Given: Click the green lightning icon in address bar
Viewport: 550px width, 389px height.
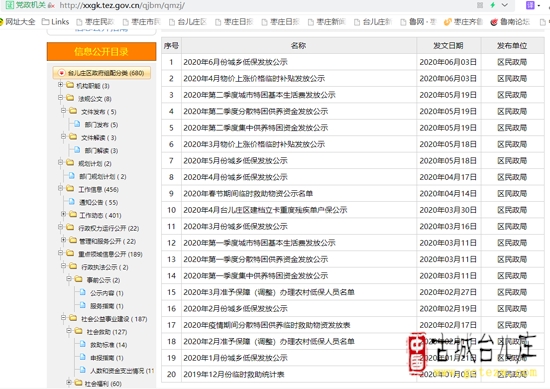Looking at the screenshot, I should click(x=493, y=5).
